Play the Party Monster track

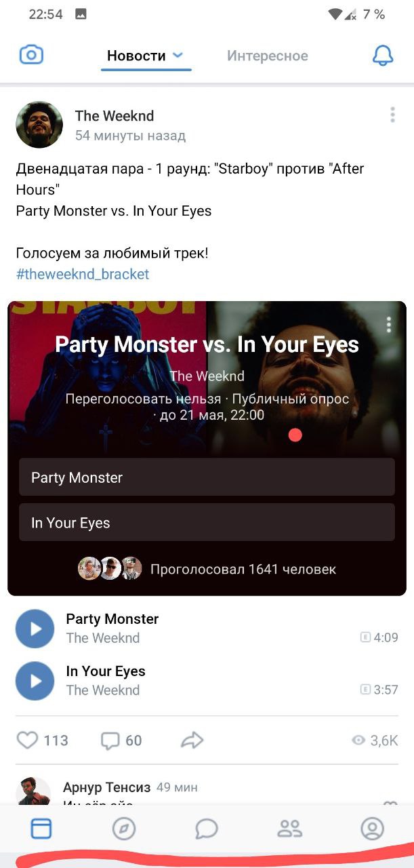(35, 629)
